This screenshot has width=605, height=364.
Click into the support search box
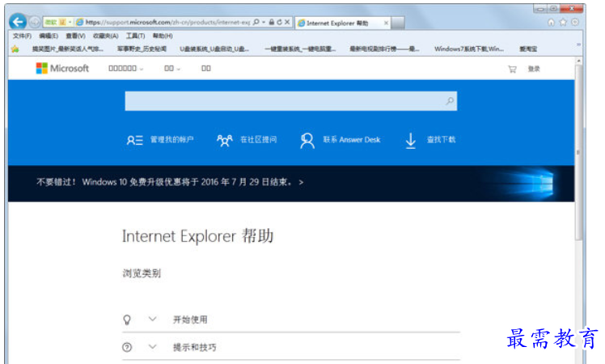[x=291, y=101]
